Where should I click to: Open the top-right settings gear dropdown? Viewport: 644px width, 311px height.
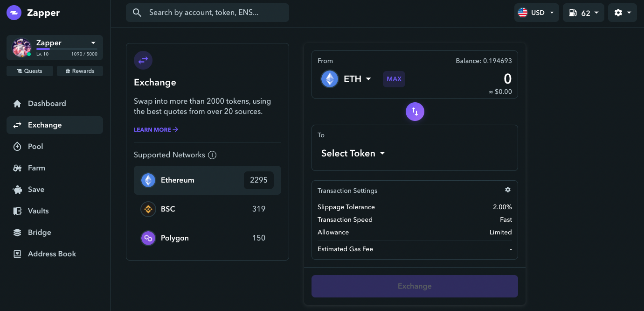[622, 13]
